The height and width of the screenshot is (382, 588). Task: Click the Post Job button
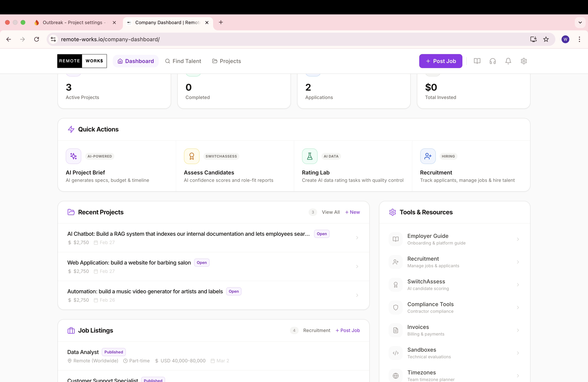pyautogui.click(x=440, y=61)
